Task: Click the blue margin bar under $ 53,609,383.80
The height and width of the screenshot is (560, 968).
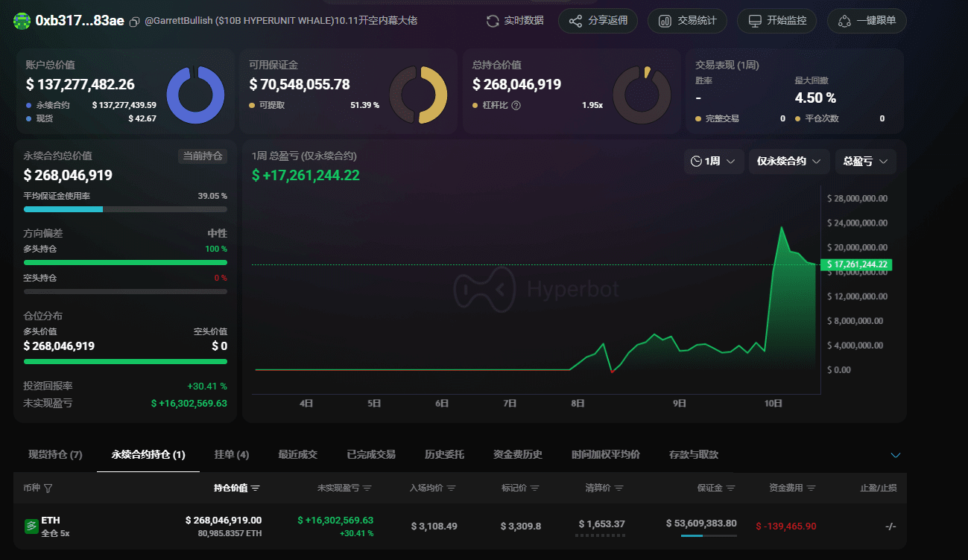Action: pyautogui.click(x=709, y=535)
